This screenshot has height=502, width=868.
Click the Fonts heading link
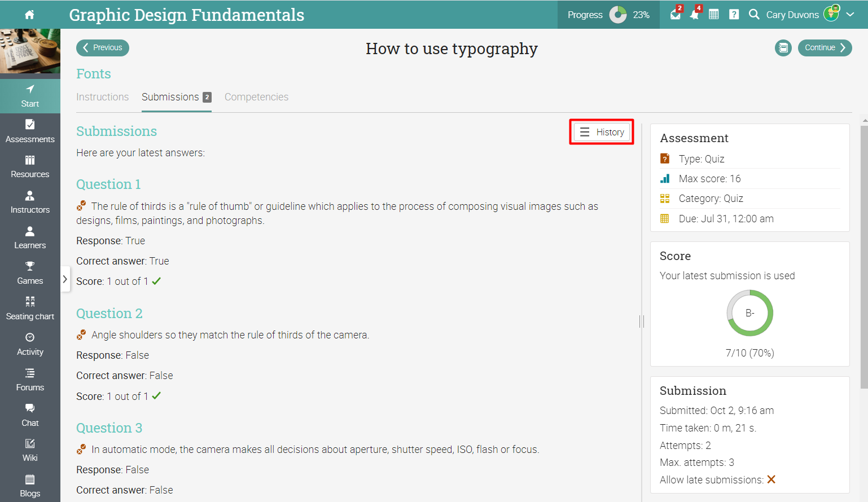point(94,74)
